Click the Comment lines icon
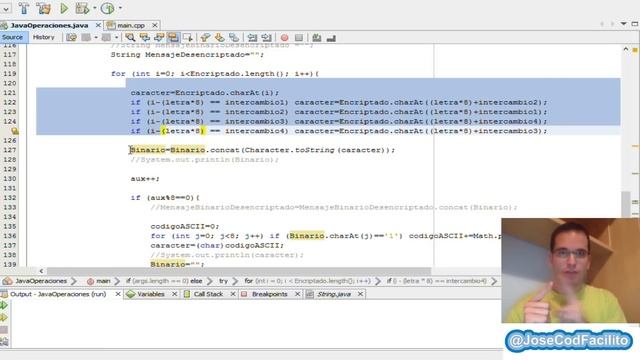 point(317,38)
